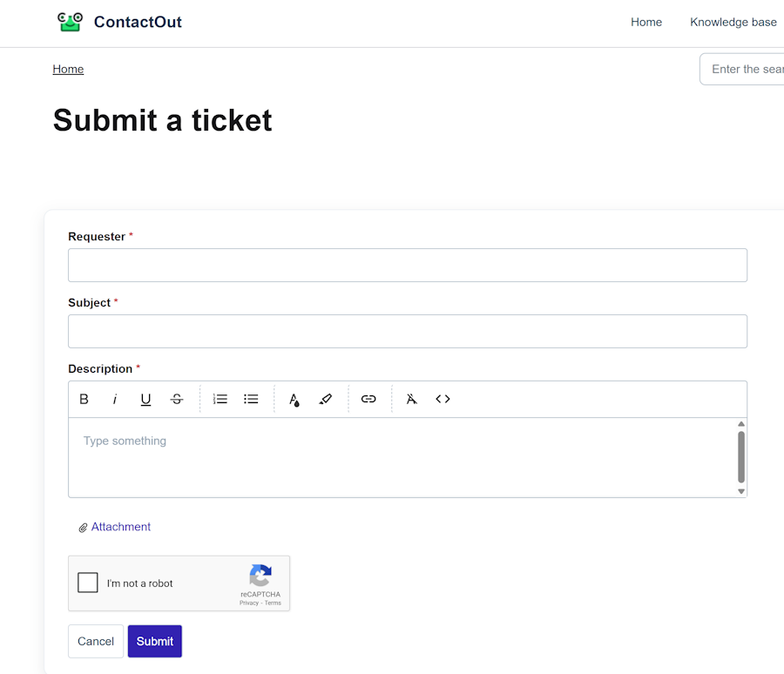The width and height of the screenshot is (784, 674).
Task: Apply strikethrough formatting
Action: (177, 399)
